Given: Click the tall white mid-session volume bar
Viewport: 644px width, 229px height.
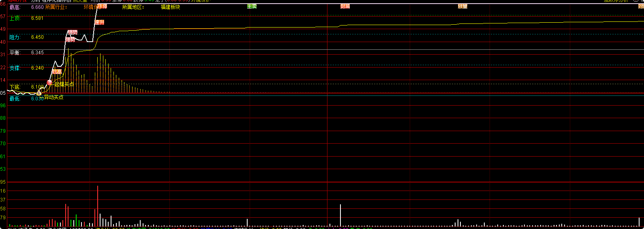Looking at the screenshot, I should (340, 215).
